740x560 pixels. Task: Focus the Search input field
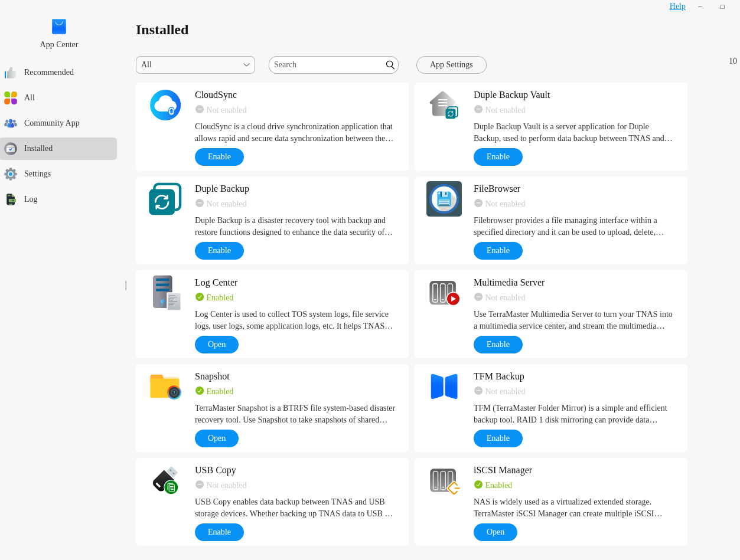(328, 65)
